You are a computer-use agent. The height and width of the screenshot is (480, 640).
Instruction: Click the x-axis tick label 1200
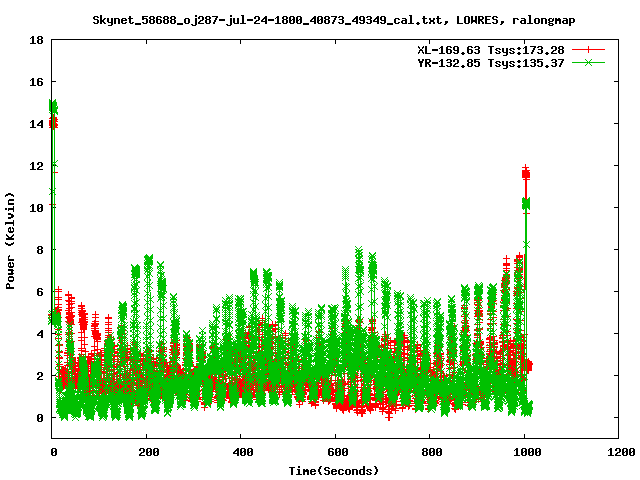coord(621,452)
